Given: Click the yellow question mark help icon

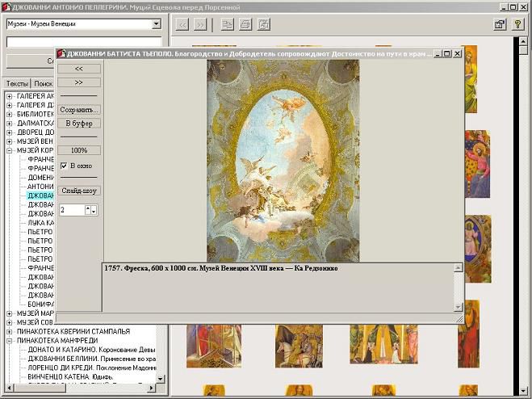Looking at the screenshot, I should tap(517, 24).
